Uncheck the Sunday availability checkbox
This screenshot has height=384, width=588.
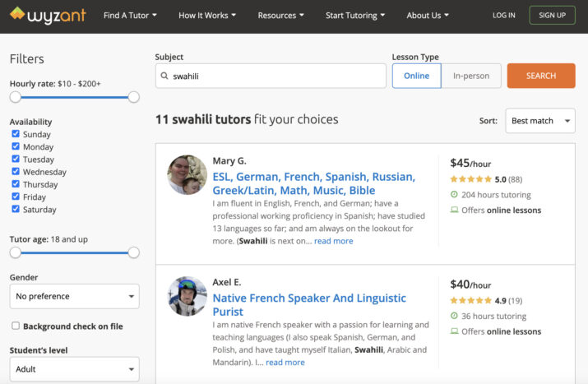click(16, 133)
